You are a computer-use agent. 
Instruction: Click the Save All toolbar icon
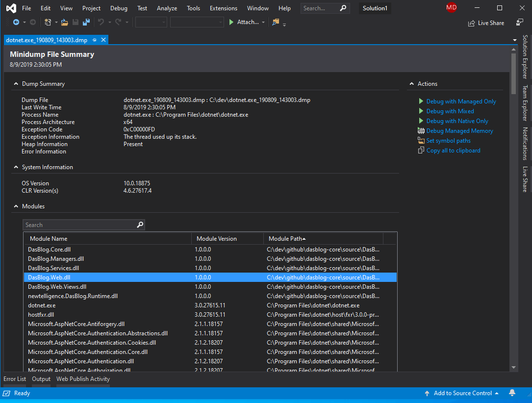[x=86, y=23]
